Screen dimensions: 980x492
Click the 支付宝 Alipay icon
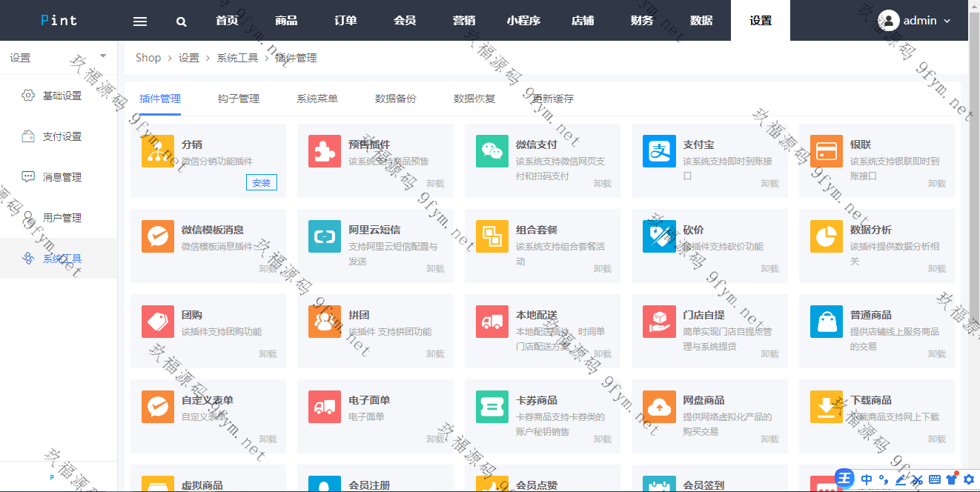659,151
